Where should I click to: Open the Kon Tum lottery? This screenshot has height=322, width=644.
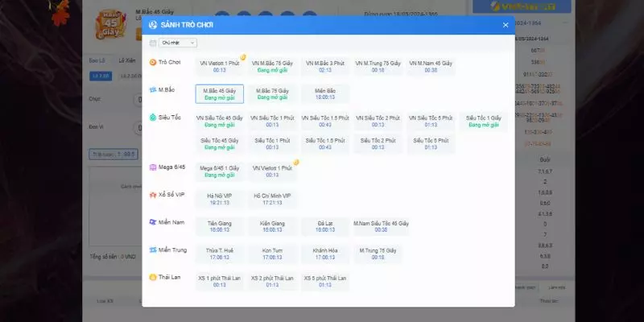pos(272,254)
